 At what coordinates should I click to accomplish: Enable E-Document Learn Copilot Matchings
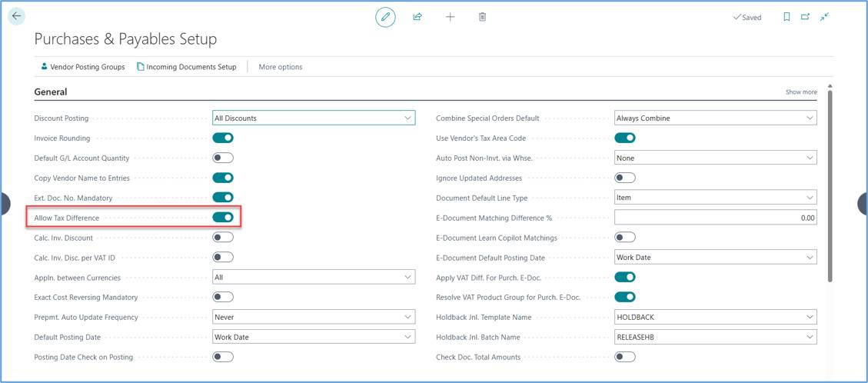coord(625,238)
